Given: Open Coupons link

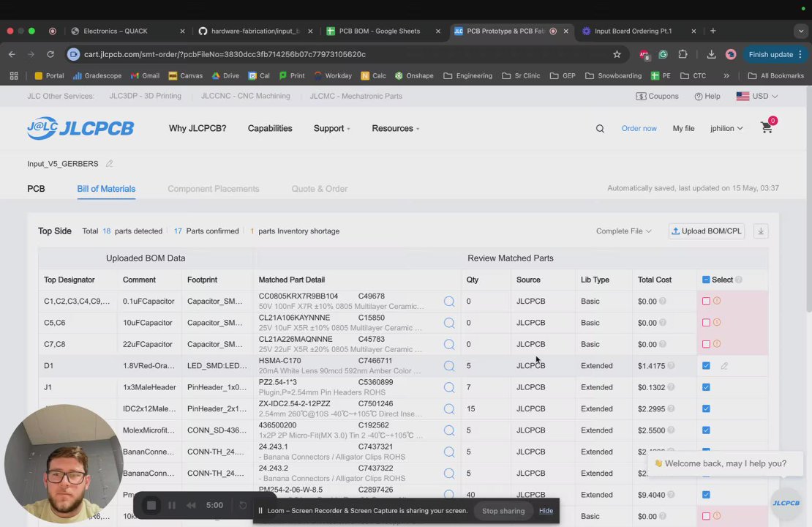Looking at the screenshot, I should (x=657, y=97).
